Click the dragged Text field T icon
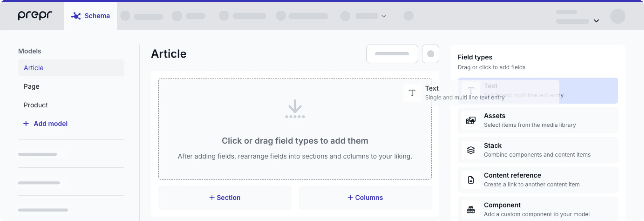644x221 pixels. (412, 93)
